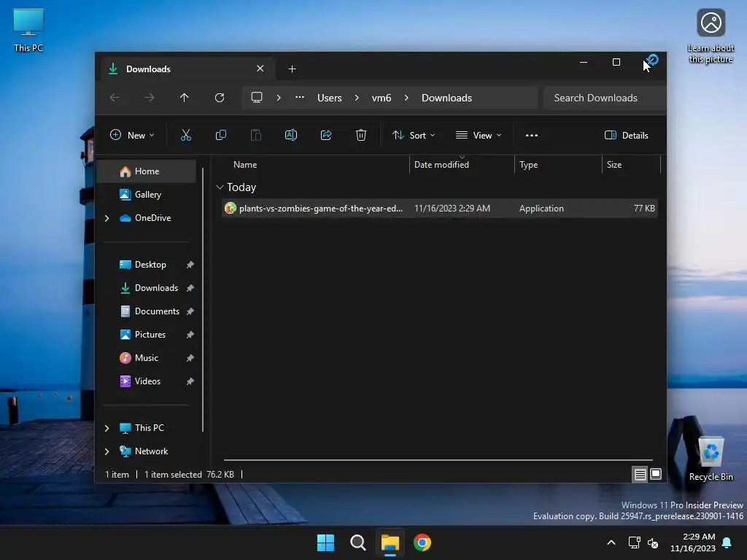The height and width of the screenshot is (560, 747).
Task: Open the notification bell
Action: pyautogui.click(x=727, y=542)
